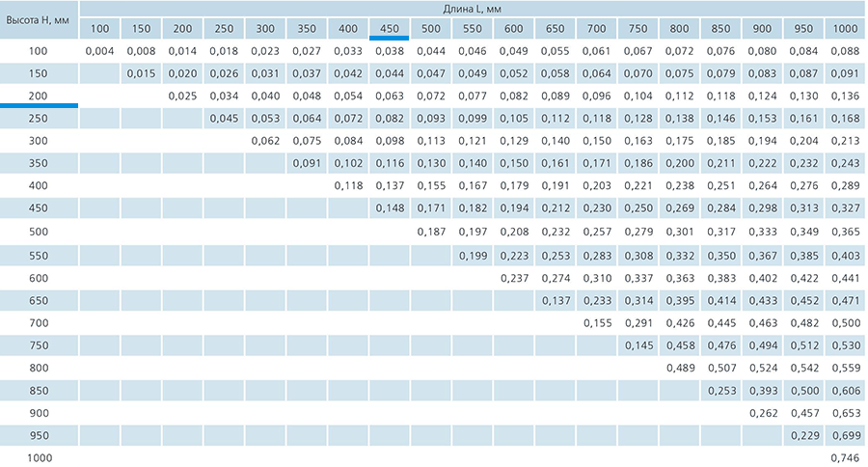Select the value 0,426 in row 700
The image size is (868, 467).
coord(680,323)
